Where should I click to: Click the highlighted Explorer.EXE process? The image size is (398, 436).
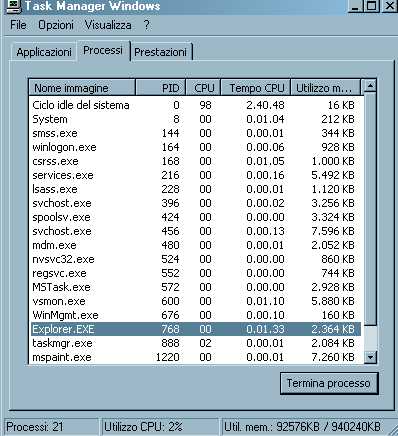(195, 329)
